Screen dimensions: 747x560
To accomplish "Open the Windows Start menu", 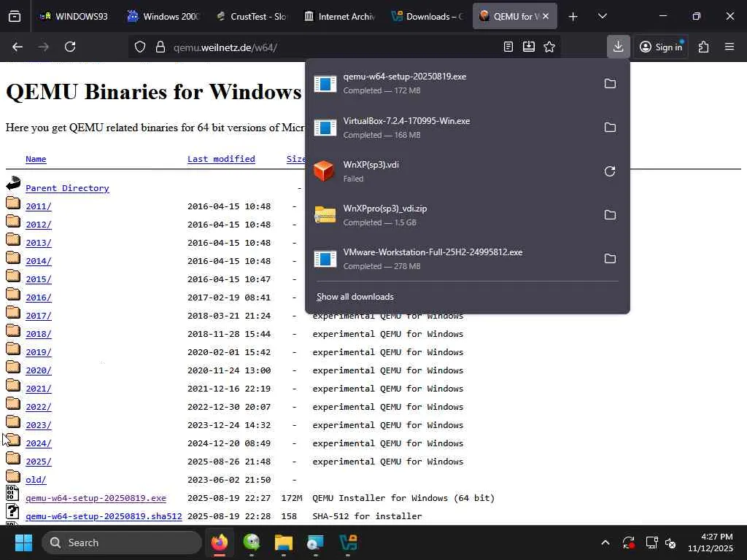I will pyautogui.click(x=23, y=542).
